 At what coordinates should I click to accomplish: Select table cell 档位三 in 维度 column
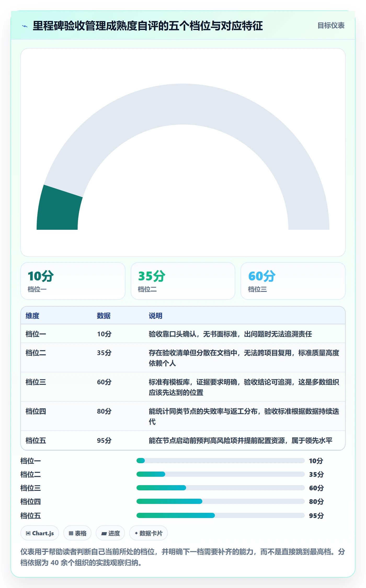pos(36,382)
